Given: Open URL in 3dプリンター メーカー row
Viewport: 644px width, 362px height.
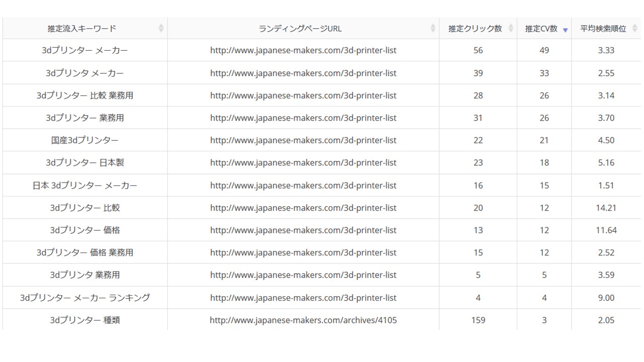Looking at the screenshot, I should pos(303,50).
